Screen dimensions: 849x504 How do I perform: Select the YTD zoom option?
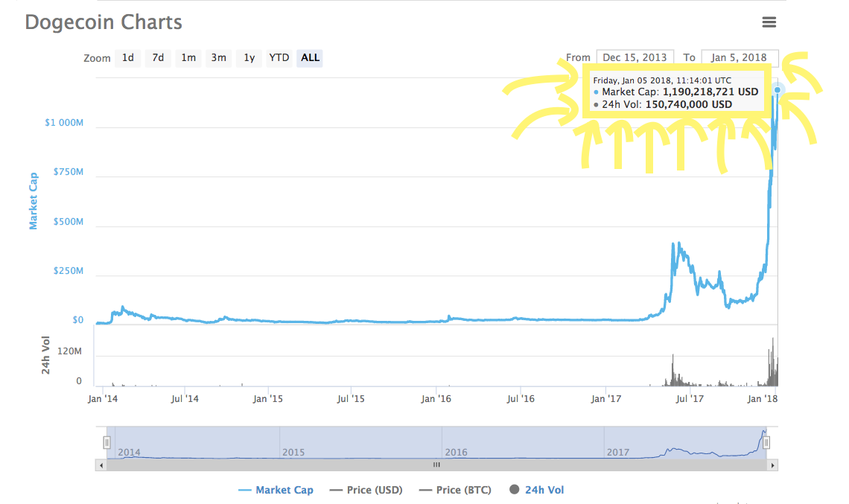279,57
